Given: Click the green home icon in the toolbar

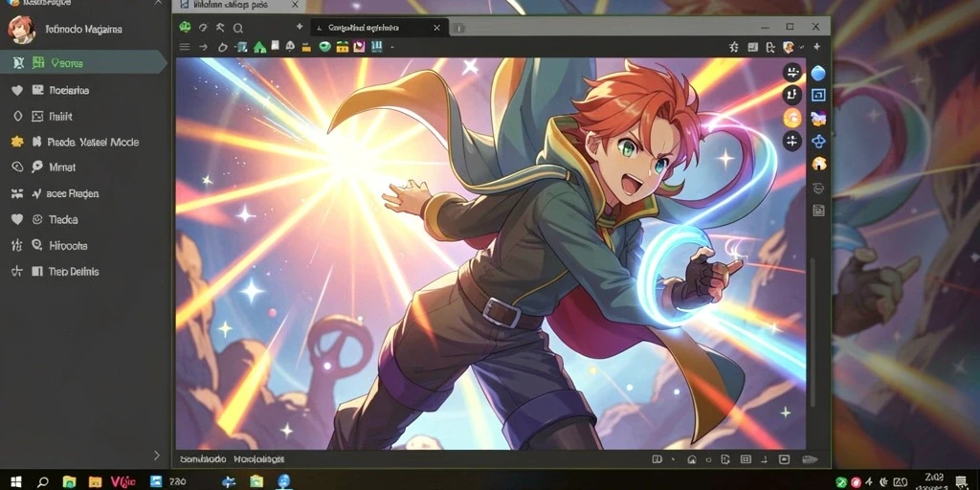Looking at the screenshot, I should pyautogui.click(x=260, y=47).
